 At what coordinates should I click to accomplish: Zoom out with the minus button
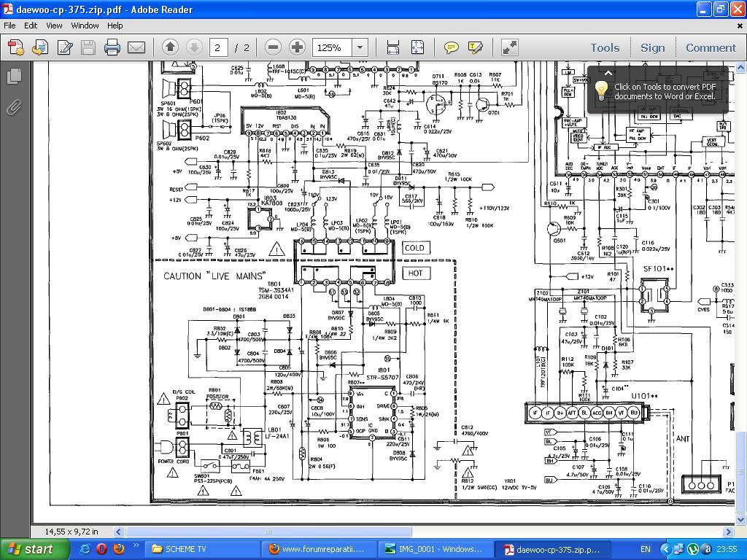coord(274,47)
